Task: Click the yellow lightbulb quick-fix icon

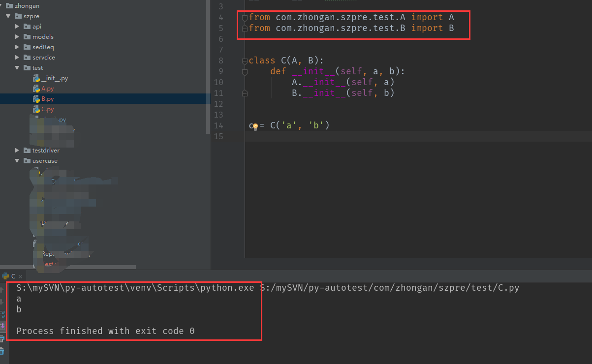Action: coord(255,126)
